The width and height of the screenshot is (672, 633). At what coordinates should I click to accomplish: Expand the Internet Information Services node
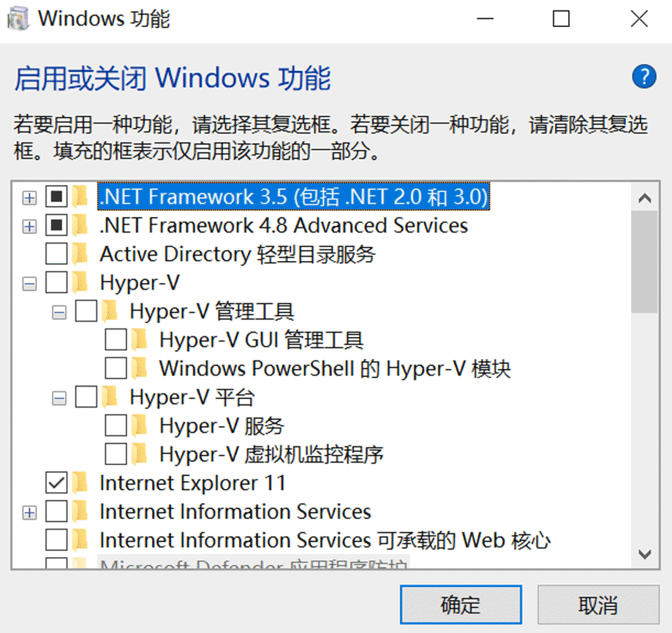(29, 512)
